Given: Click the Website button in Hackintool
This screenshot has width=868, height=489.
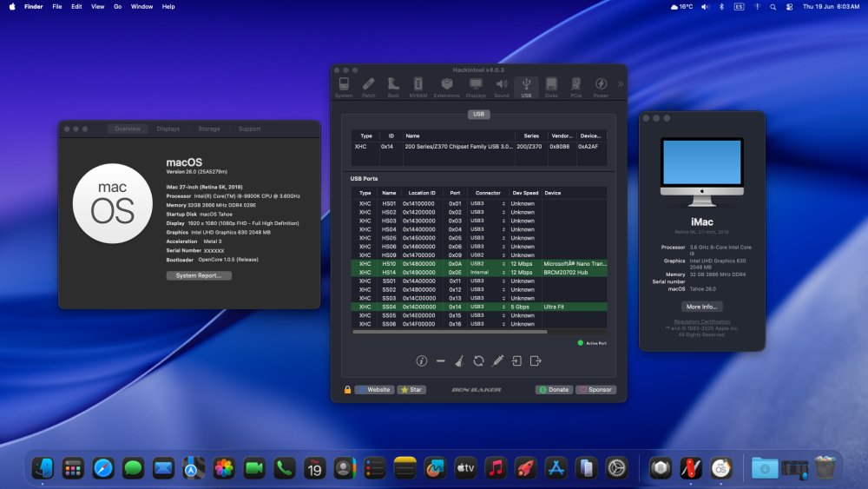Looking at the screenshot, I should pyautogui.click(x=374, y=390).
